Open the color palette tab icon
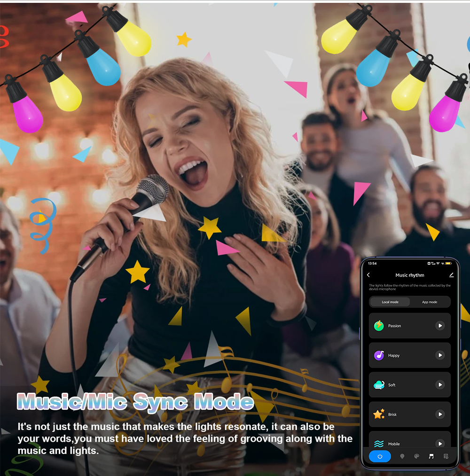The image size is (470, 476). point(416,456)
